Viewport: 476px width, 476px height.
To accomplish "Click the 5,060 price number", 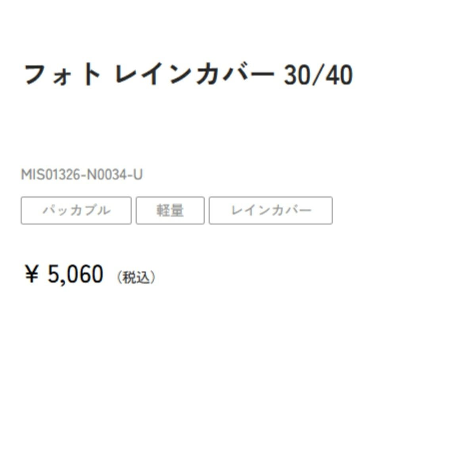I will pyautogui.click(x=75, y=274).
